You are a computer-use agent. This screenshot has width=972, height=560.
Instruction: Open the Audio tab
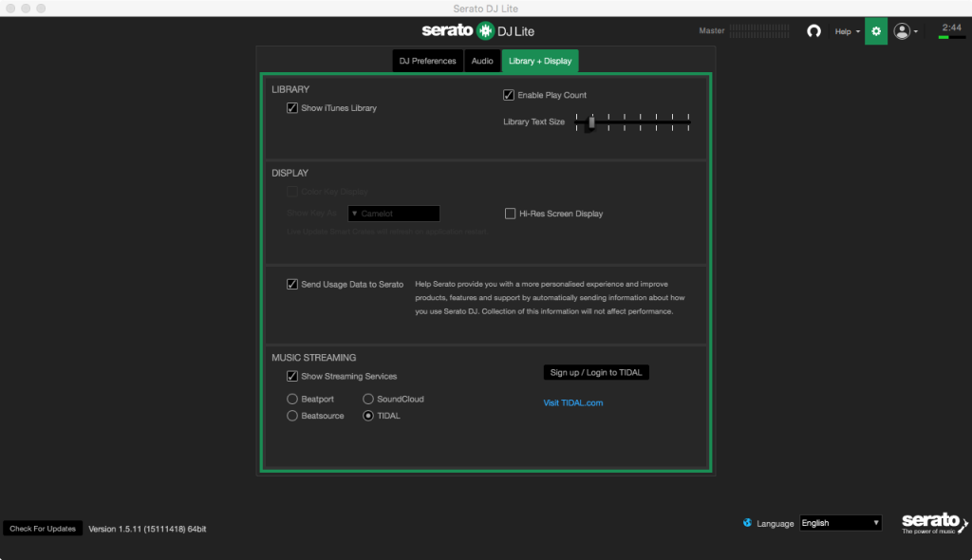482,61
